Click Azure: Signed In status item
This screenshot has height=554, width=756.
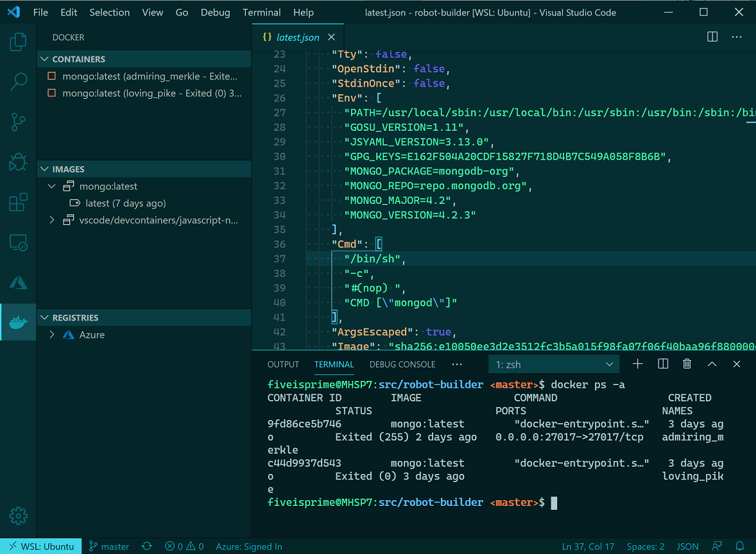click(249, 546)
